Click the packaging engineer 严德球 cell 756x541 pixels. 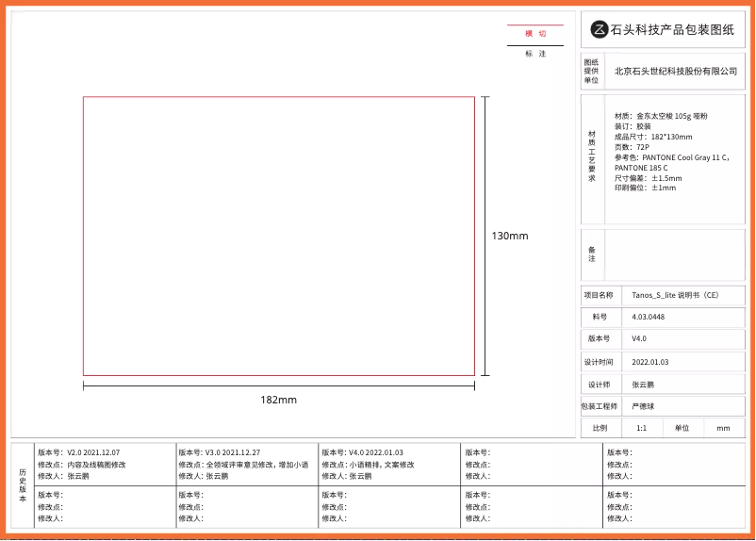(x=643, y=406)
